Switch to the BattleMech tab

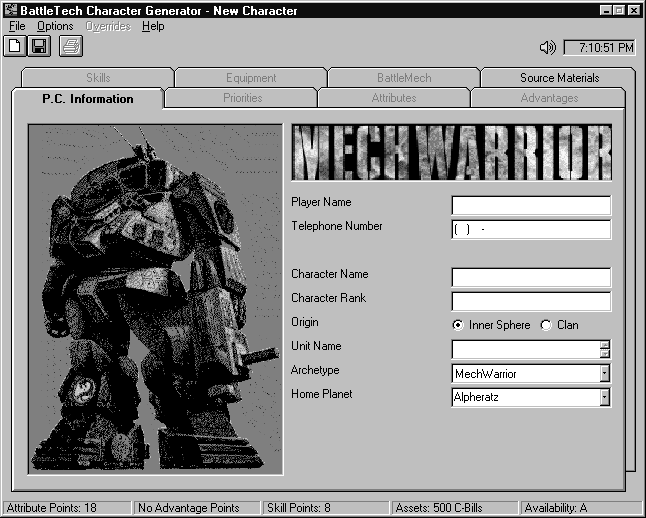[404, 77]
